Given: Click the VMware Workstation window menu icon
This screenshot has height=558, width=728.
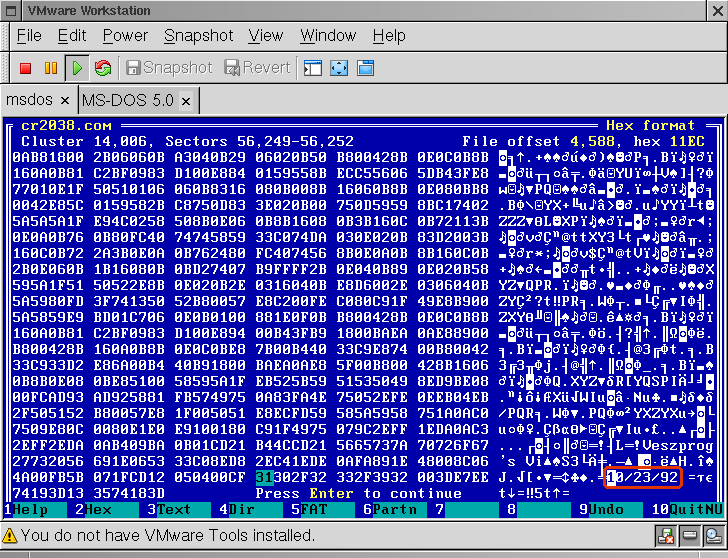Looking at the screenshot, I should click(11, 10).
